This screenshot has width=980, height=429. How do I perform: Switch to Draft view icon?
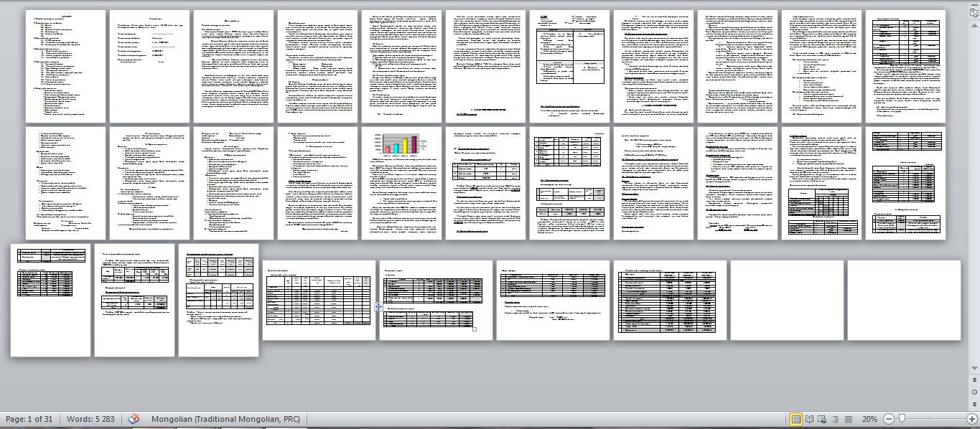(848, 418)
